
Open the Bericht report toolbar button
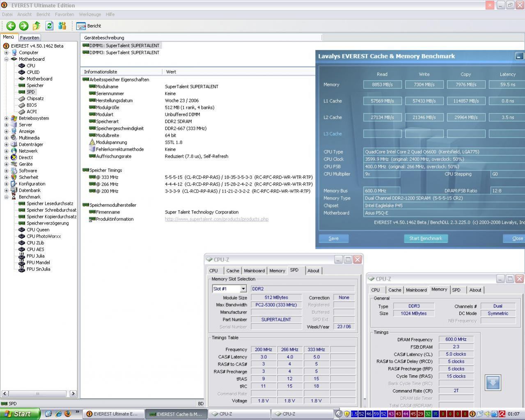[89, 26]
